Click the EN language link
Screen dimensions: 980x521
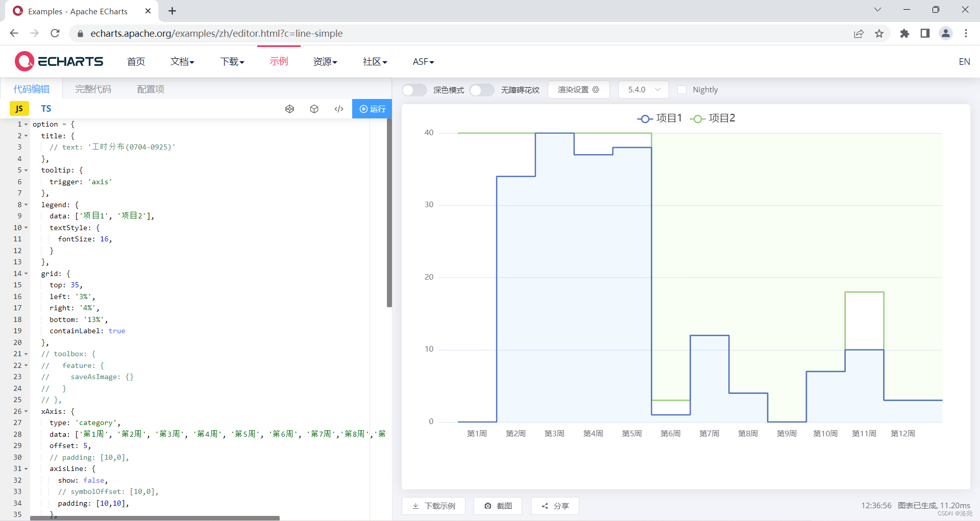[964, 61]
